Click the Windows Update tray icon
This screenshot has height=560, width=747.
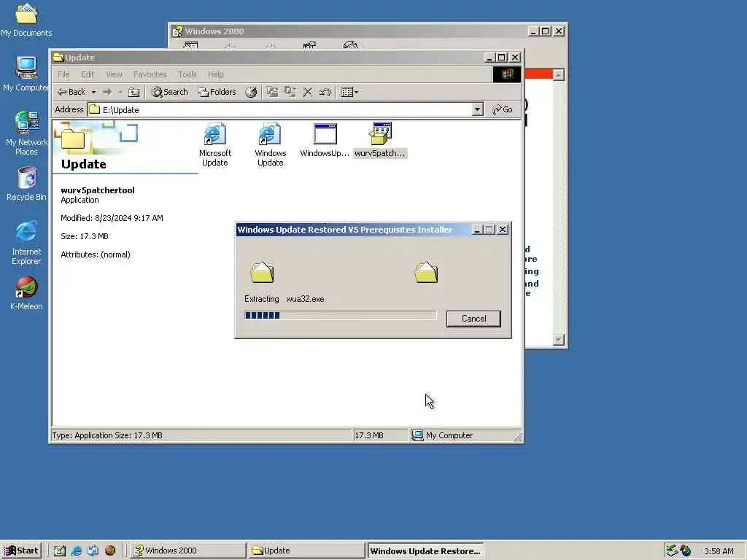tap(686, 551)
